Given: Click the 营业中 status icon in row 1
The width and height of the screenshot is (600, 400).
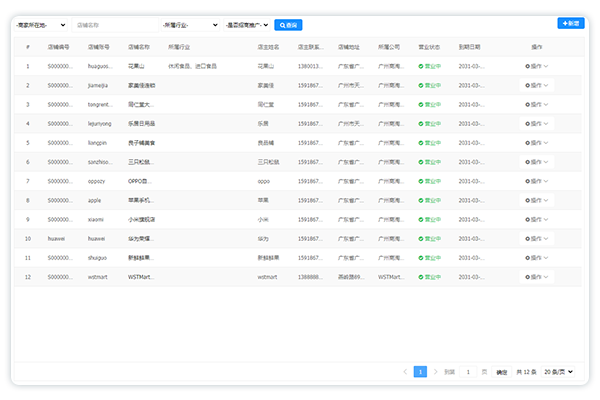Looking at the screenshot, I should [x=421, y=67].
